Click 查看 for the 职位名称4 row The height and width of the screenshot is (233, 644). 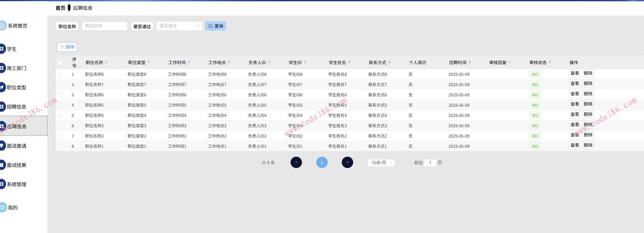tap(575, 114)
